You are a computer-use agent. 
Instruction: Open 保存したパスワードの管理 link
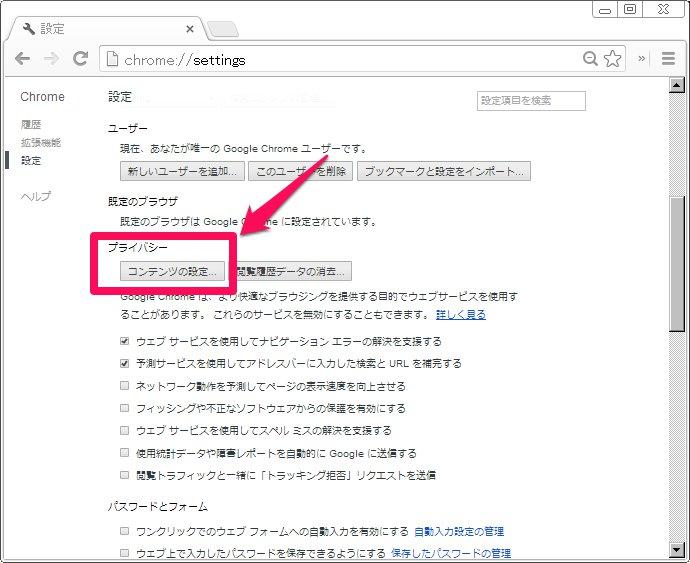pos(451,553)
